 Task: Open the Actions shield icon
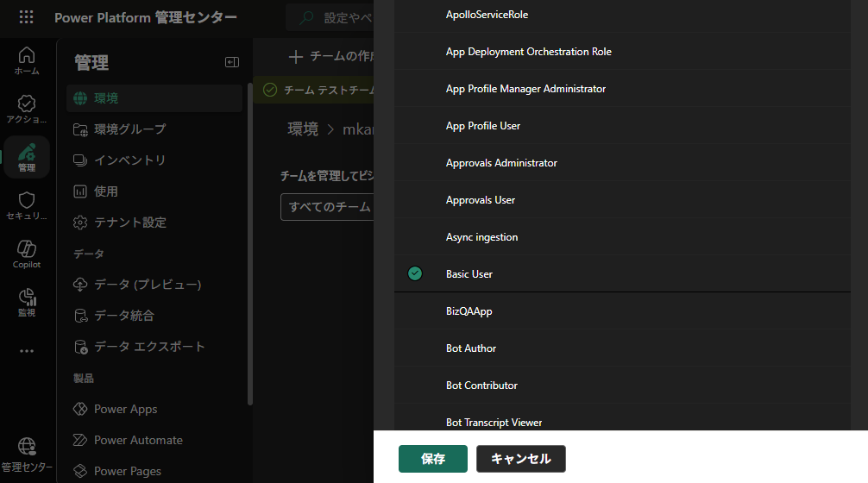[x=27, y=109]
